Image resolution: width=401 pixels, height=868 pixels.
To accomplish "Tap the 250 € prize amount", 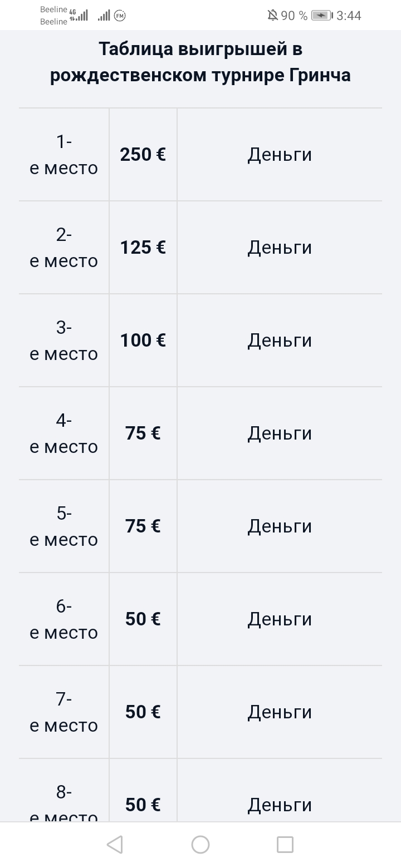I will point(143,155).
